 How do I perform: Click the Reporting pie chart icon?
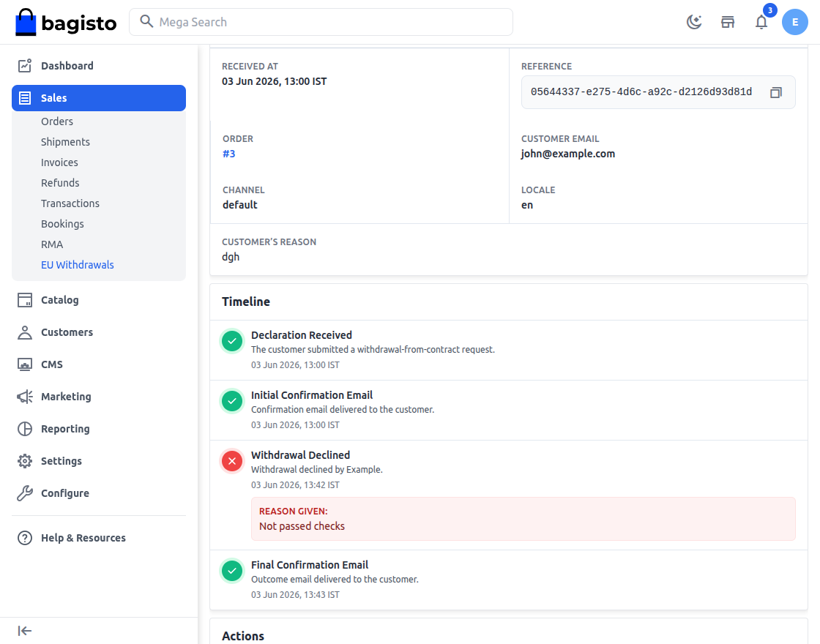[25, 429]
